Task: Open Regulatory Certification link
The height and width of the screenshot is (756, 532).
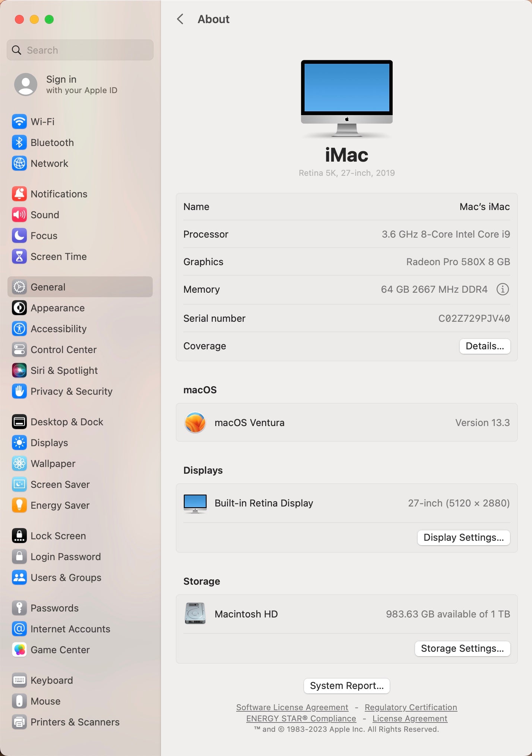Action: coord(411,707)
